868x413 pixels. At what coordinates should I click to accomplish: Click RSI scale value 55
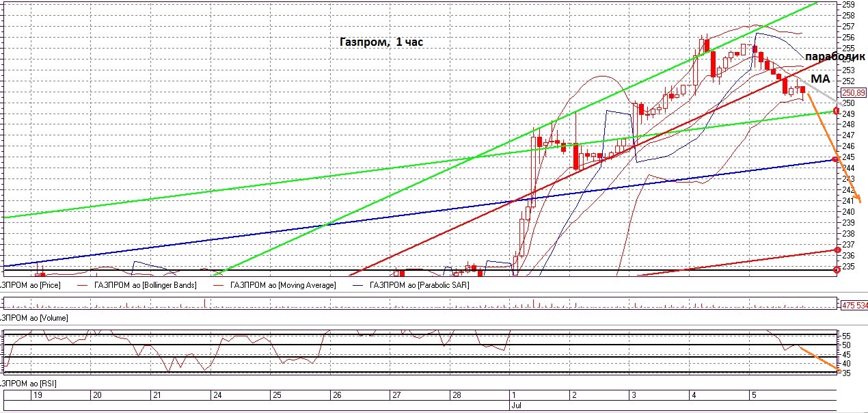[847, 337]
